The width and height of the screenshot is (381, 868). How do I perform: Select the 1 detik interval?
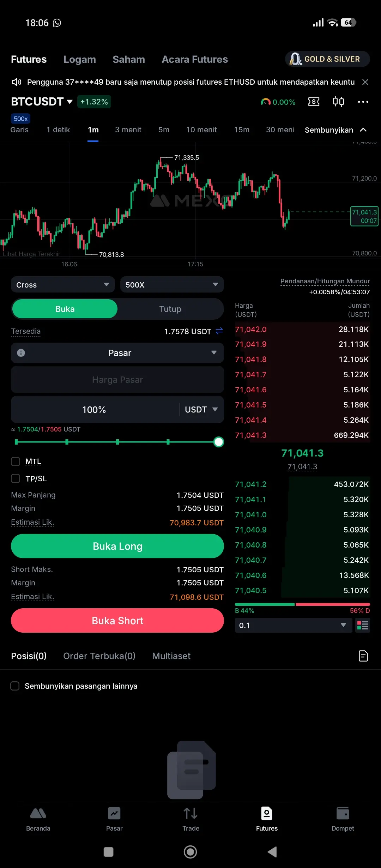point(58,130)
